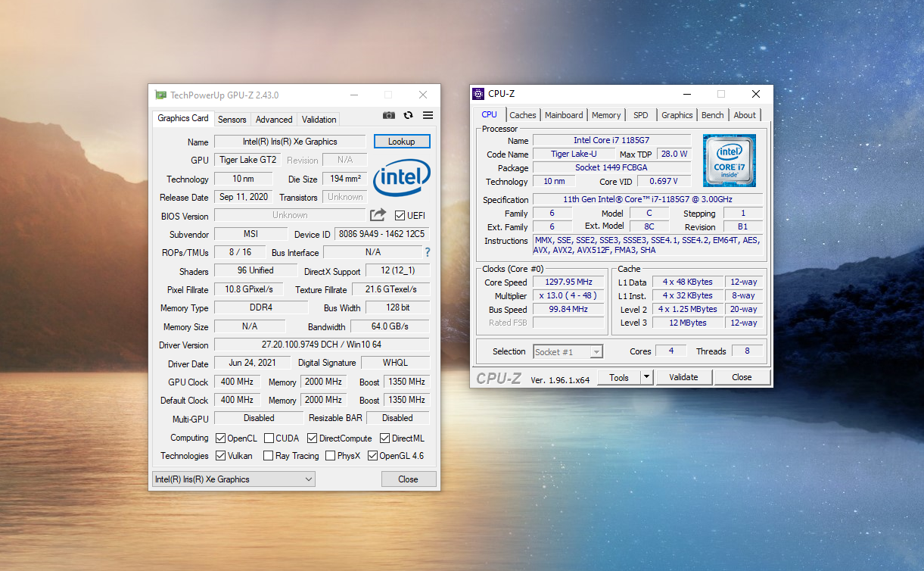Click the CPU Specification field
The image size is (924, 571).
point(648,199)
